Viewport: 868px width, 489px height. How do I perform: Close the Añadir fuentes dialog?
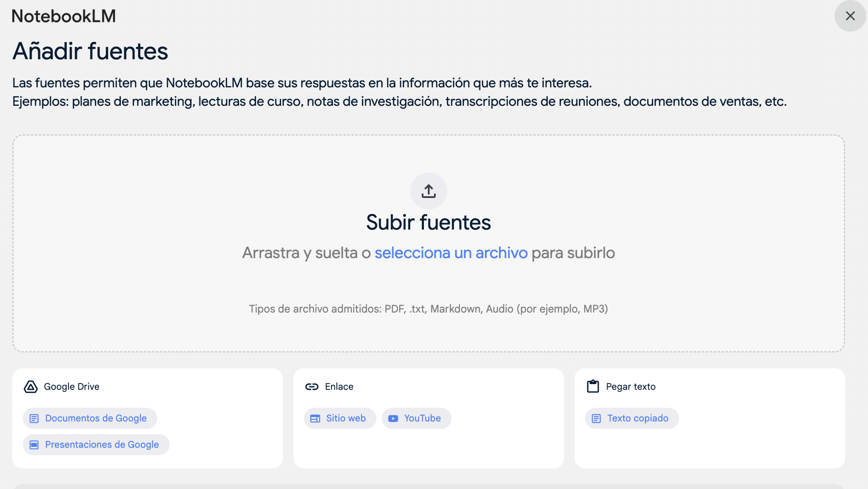coord(850,16)
